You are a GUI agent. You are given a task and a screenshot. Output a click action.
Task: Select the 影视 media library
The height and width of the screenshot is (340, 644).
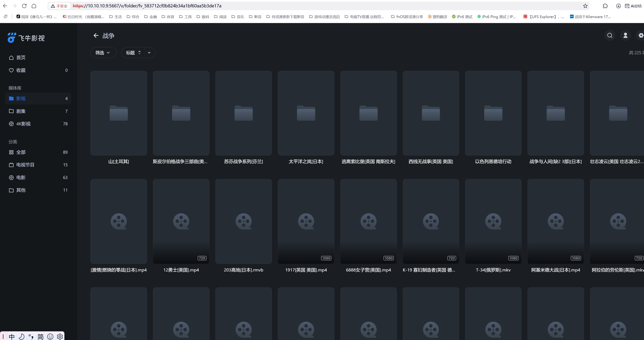(38, 99)
